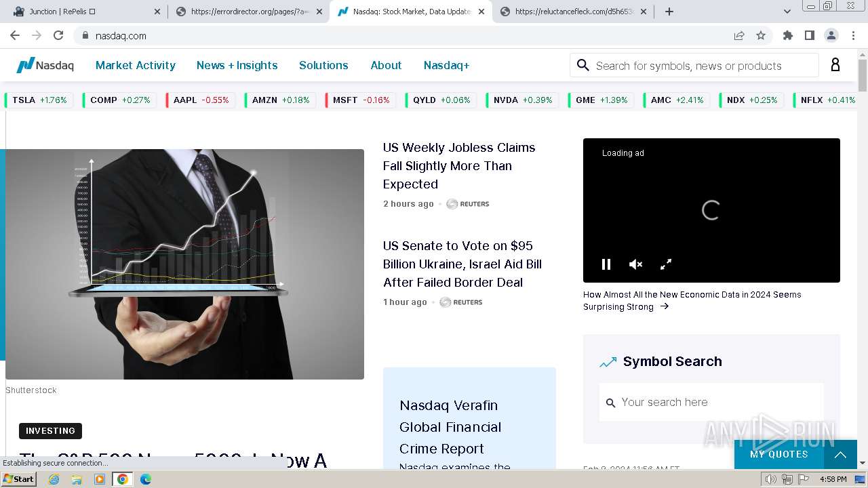Click the AMZN ticker chip

point(281,100)
